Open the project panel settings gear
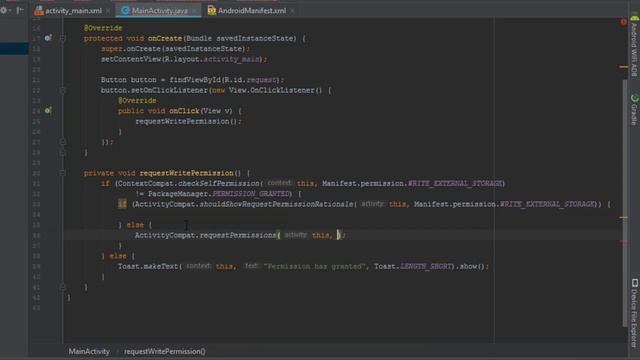 tap(4, 11)
